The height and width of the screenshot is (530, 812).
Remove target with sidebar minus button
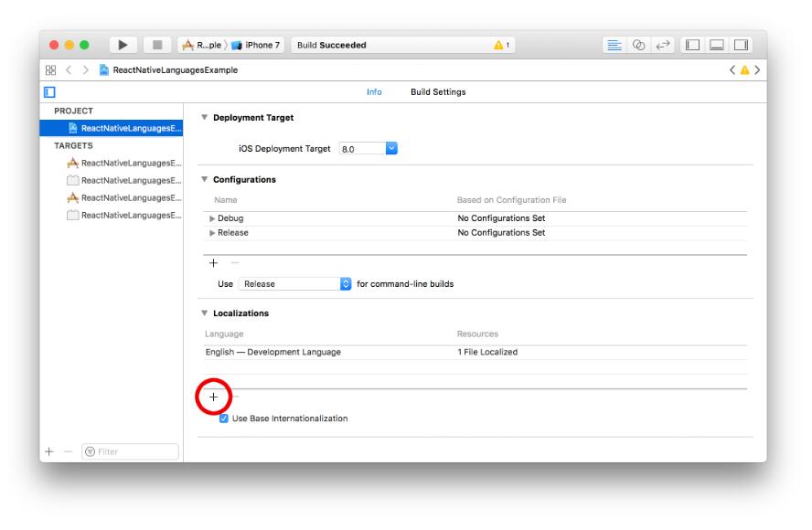pos(69,451)
